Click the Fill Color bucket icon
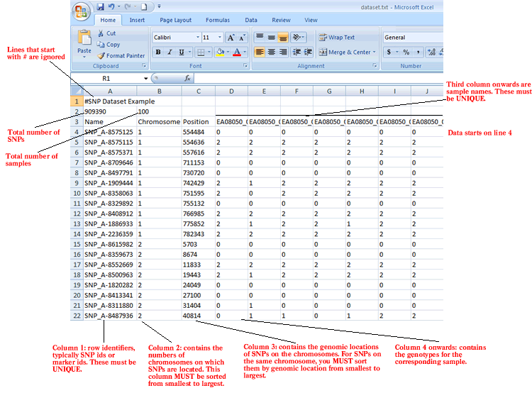The width and height of the screenshot is (532, 393). pyautogui.click(x=220, y=52)
